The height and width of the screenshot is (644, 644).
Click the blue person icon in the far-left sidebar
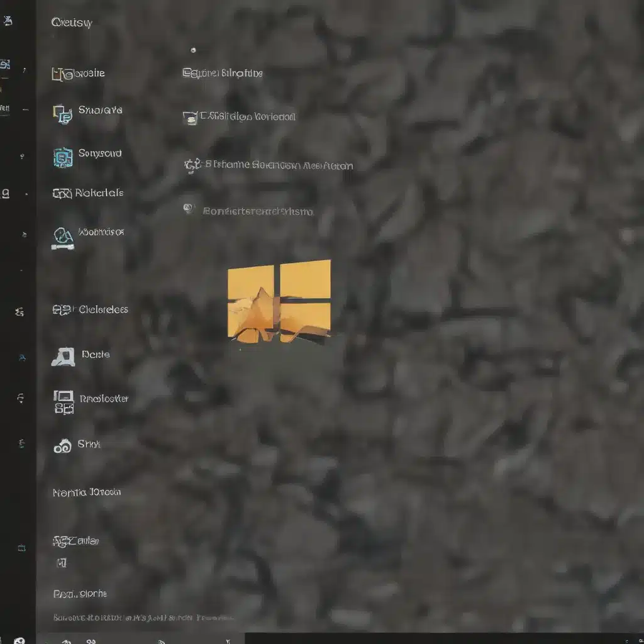click(22, 358)
